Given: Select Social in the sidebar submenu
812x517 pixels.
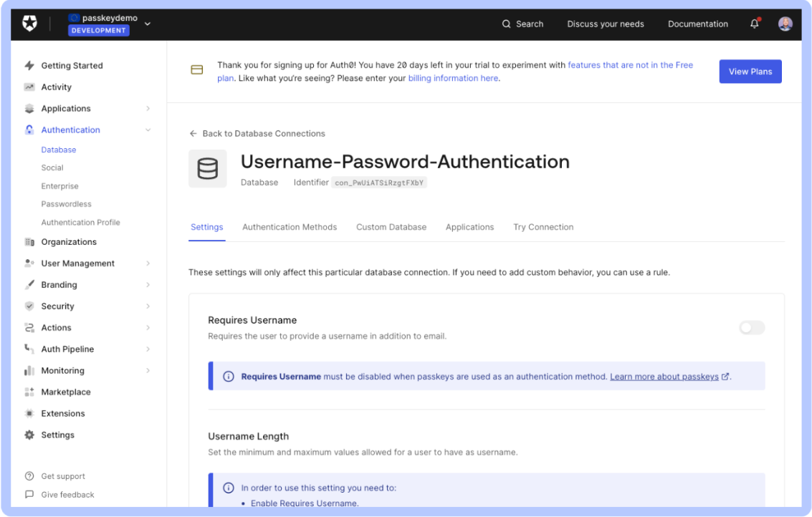Looking at the screenshot, I should 52,168.
